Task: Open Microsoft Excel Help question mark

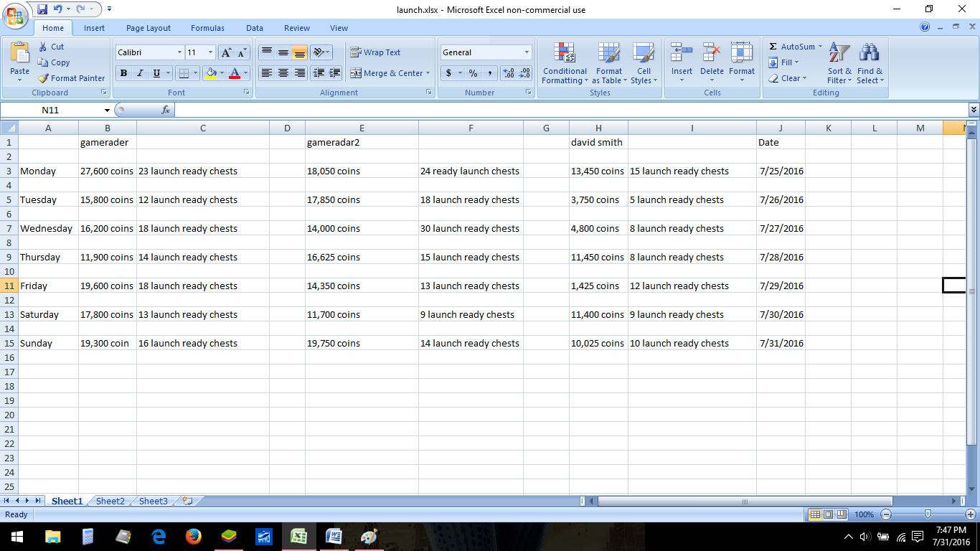Action: [x=925, y=27]
